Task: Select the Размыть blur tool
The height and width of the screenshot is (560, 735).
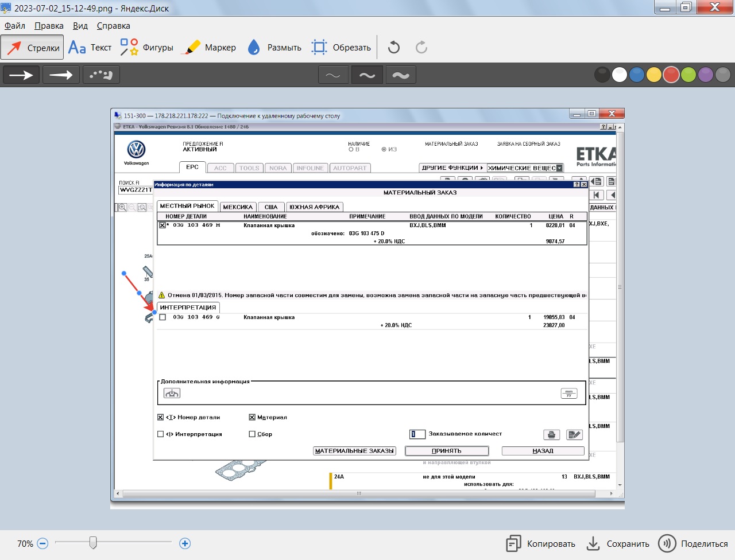Action: click(274, 48)
